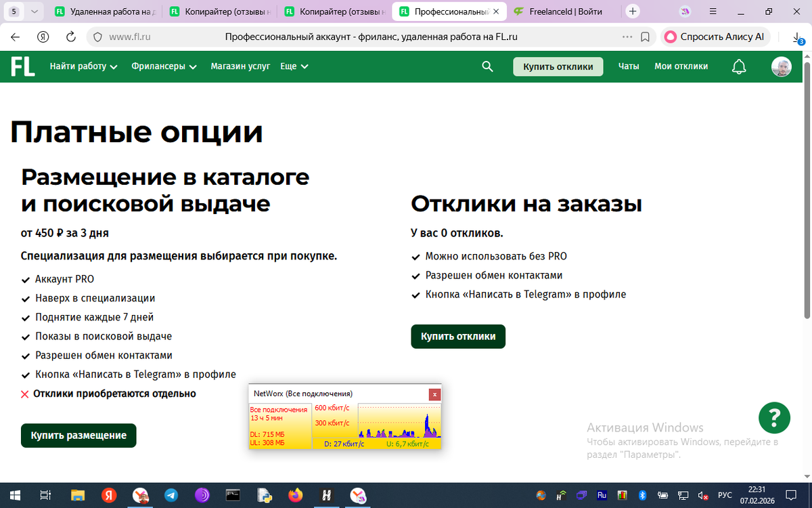812x508 pixels.
Task: Open Telegram from the taskbar
Action: coord(171,495)
